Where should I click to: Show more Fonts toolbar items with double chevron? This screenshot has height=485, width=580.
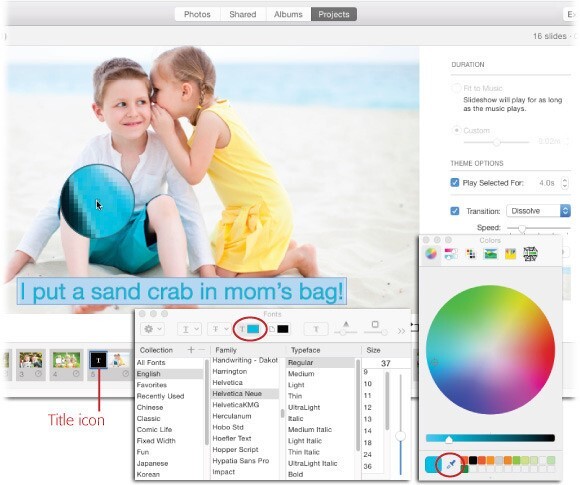(x=401, y=331)
